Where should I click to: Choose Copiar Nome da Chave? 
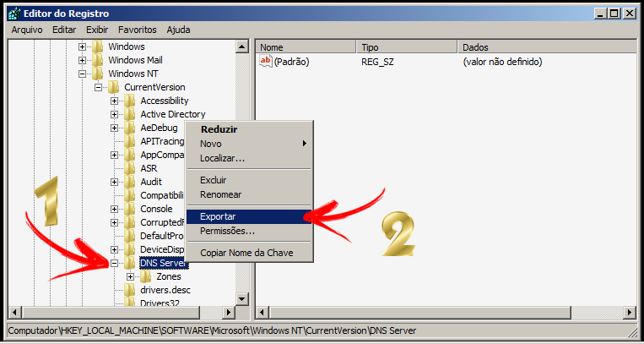coord(248,253)
